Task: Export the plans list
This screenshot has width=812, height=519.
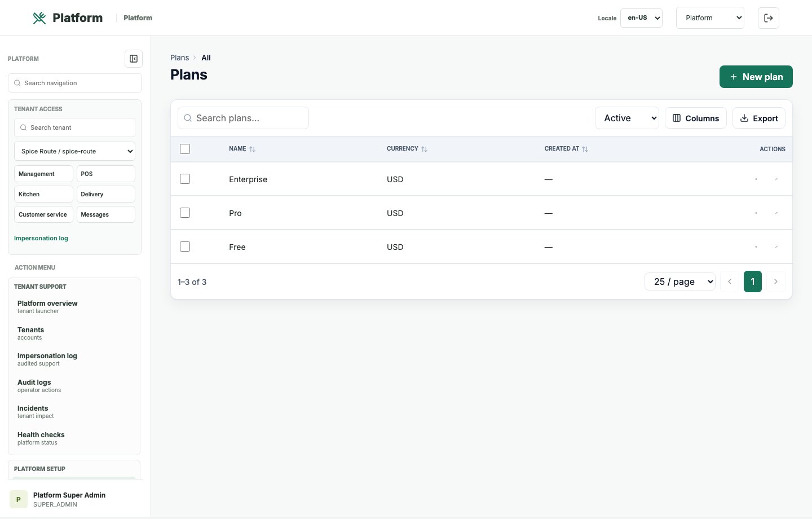Action: 759,118
